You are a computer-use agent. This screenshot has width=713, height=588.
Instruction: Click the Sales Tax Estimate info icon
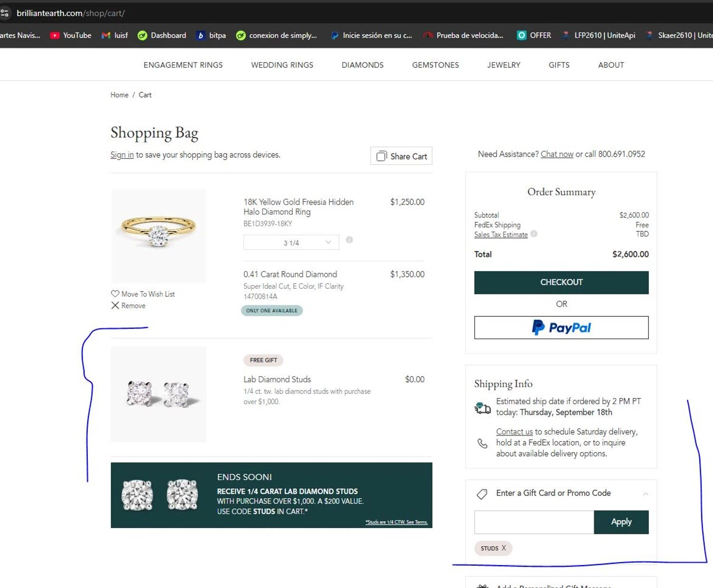[534, 234]
